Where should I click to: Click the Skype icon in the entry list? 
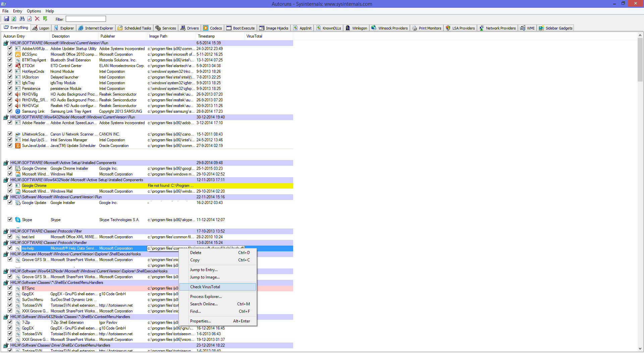coord(18,220)
